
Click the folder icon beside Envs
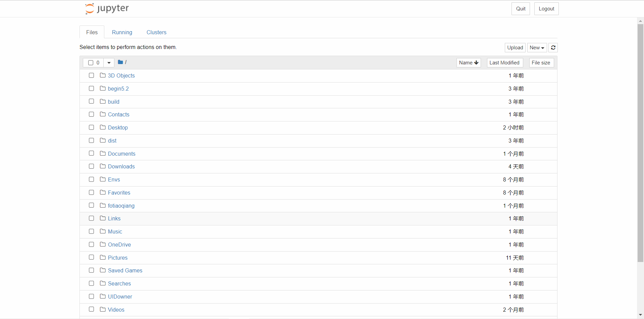tap(103, 179)
